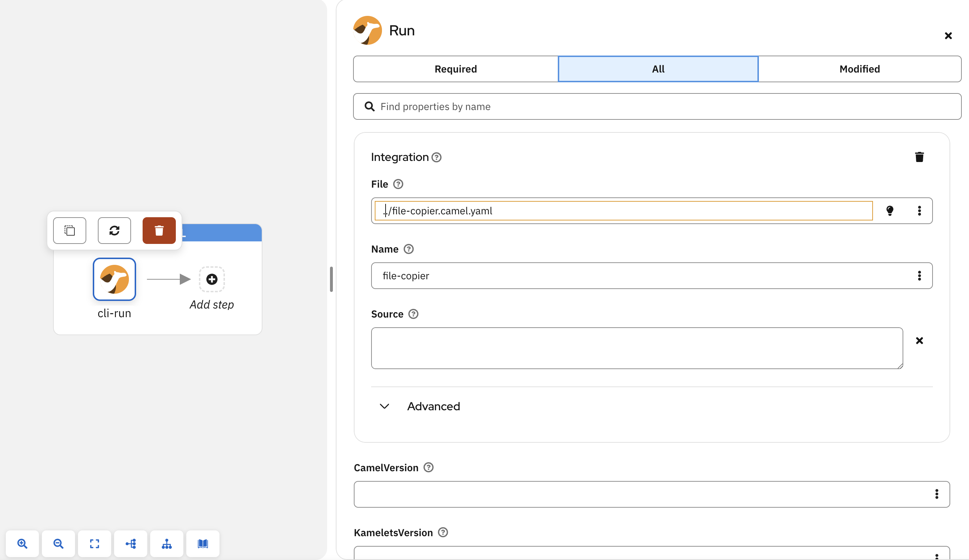
Task: Open the File field kebab menu
Action: 919,211
